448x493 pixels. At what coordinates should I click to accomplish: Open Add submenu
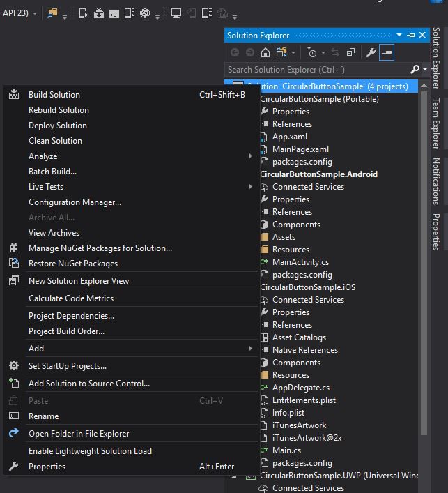pyautogui.click(x=131, y=349)
